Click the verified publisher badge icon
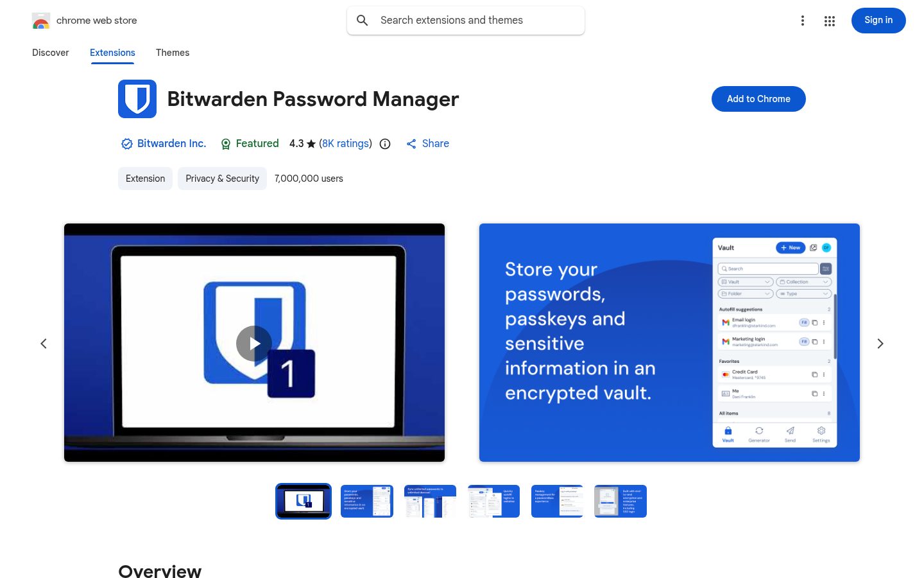Screen dimensions: 924x578 (127, 144)
